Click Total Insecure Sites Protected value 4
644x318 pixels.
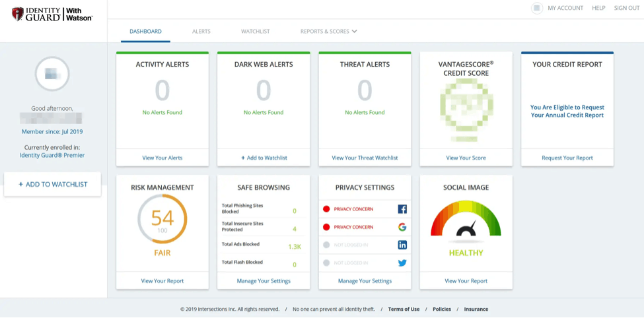[295, 229]
